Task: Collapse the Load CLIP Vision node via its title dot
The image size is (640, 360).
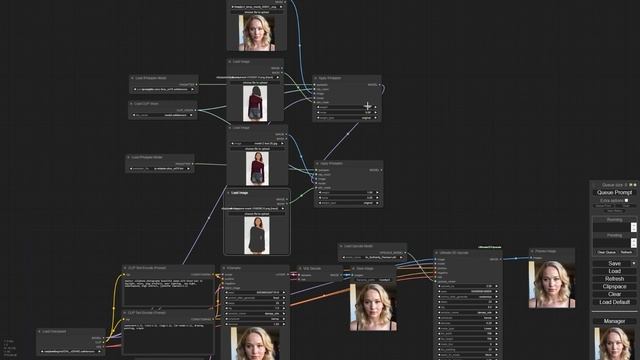Action: (x=131, y=104)
